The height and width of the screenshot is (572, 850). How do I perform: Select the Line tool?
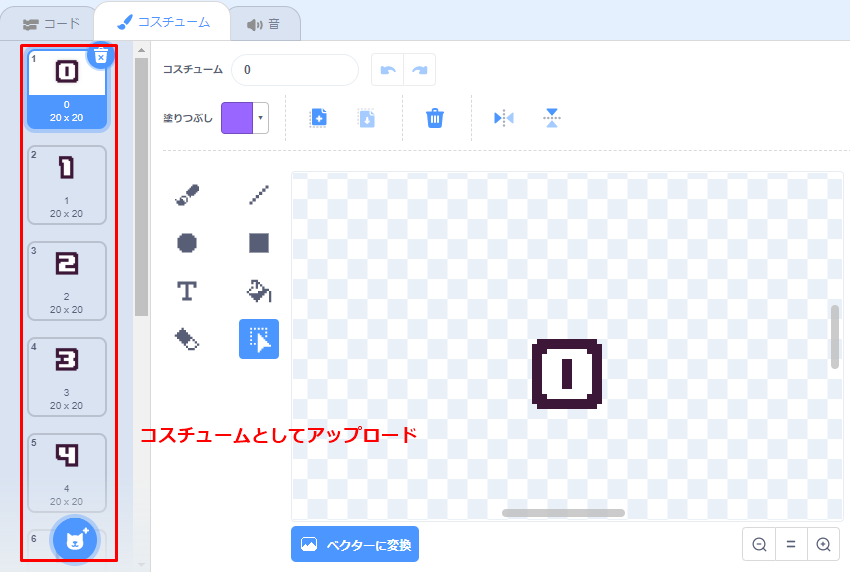(259, 195)
